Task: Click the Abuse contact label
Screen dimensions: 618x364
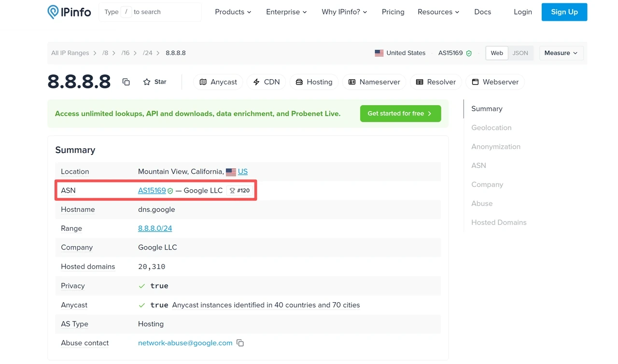Action: tap(84, 343)
